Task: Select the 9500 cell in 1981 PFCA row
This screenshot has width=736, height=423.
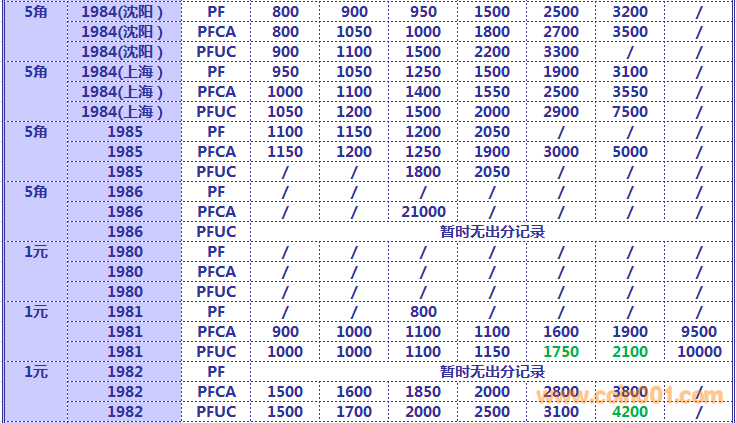Action: pyautogui.click(x=699, y=332)
